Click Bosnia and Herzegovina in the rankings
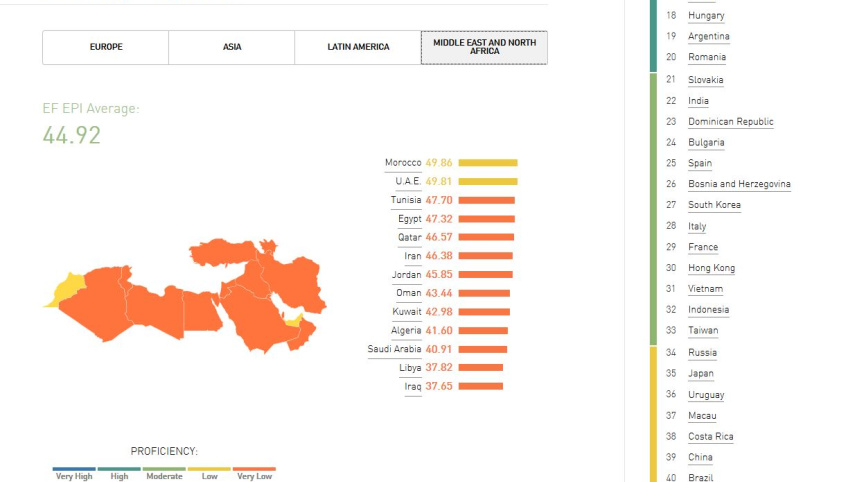The image size is (857, 482). pos(739,184)
